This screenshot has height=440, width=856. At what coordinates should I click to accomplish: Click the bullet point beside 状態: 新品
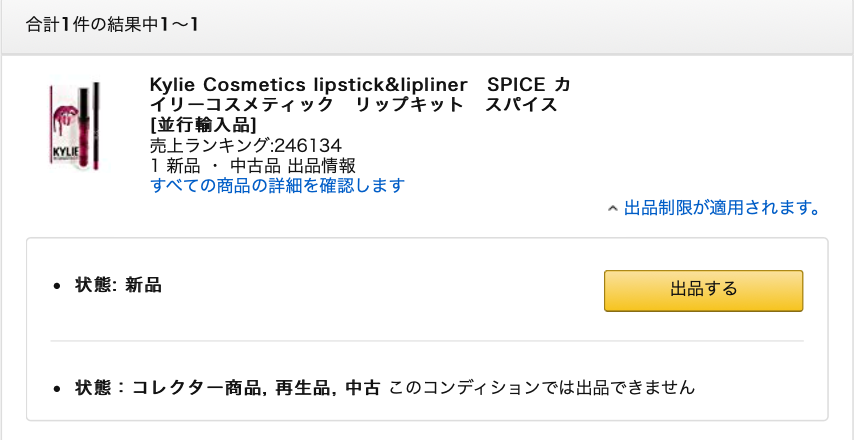[56, 286]
